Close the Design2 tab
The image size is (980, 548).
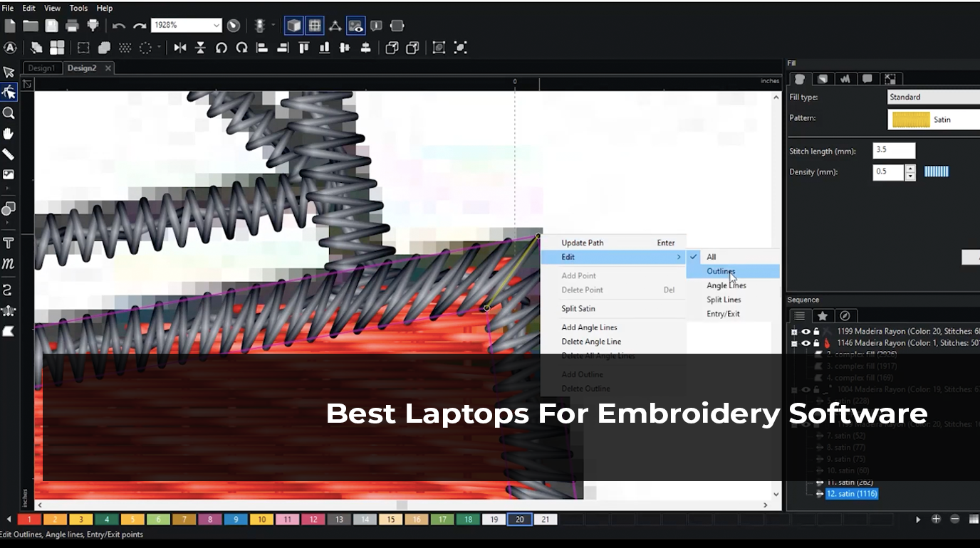pyautogui.click(x=108, y=68)
